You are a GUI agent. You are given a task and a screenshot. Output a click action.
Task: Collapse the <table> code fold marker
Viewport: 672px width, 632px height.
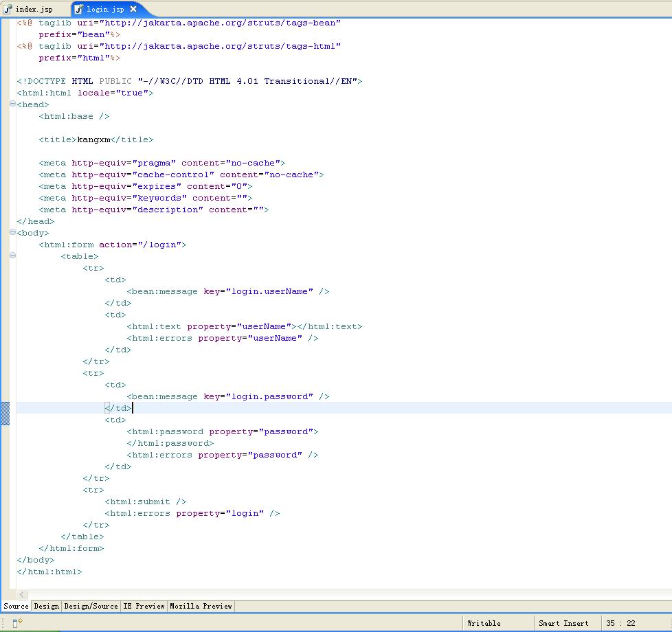click(12, 256)
